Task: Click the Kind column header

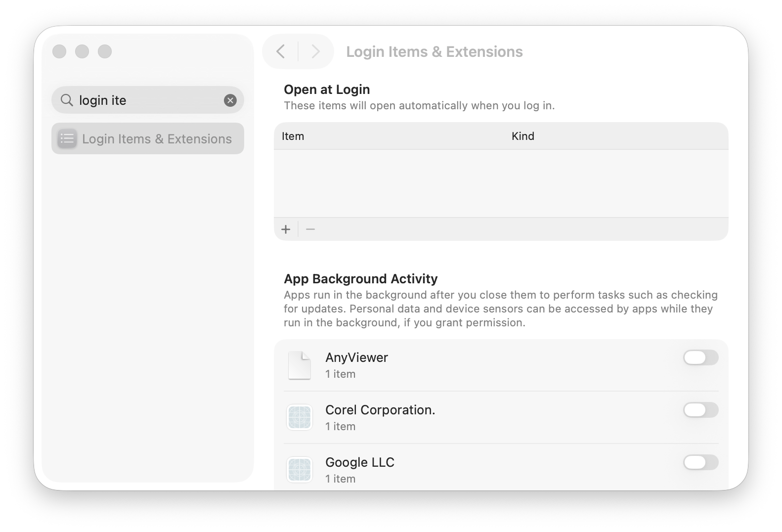Action: click(x=523, y=136)
